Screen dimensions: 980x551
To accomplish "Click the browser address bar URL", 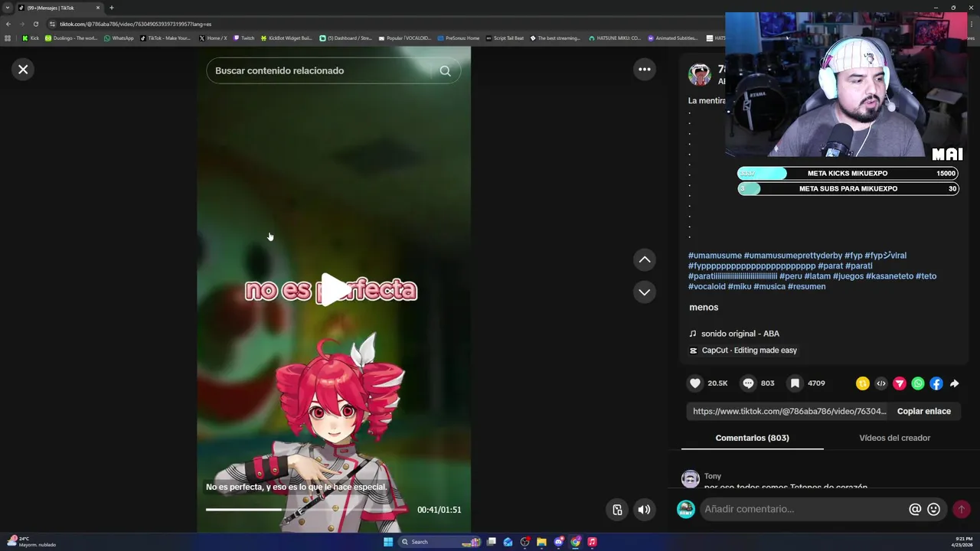I will (136, 24).
